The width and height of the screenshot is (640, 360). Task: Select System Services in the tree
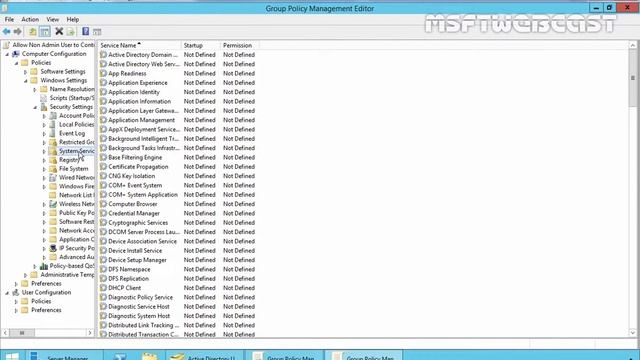(76, 151)
